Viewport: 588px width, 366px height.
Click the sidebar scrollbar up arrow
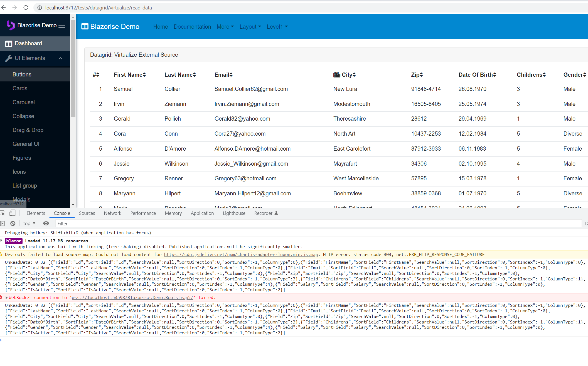pos(73,17)
